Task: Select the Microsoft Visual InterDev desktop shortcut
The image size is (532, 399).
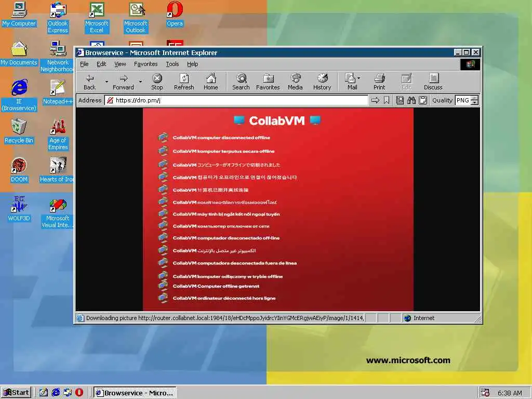Action: point(58,212)
